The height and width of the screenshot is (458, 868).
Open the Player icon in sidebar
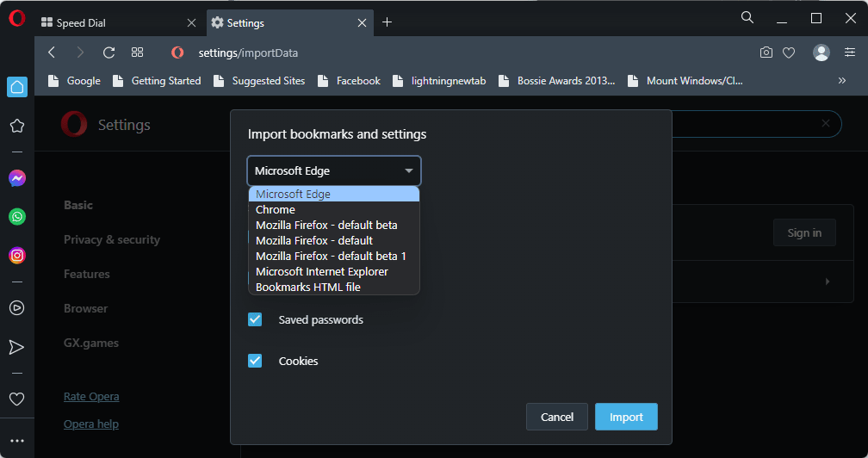click(x=17, y=307)
